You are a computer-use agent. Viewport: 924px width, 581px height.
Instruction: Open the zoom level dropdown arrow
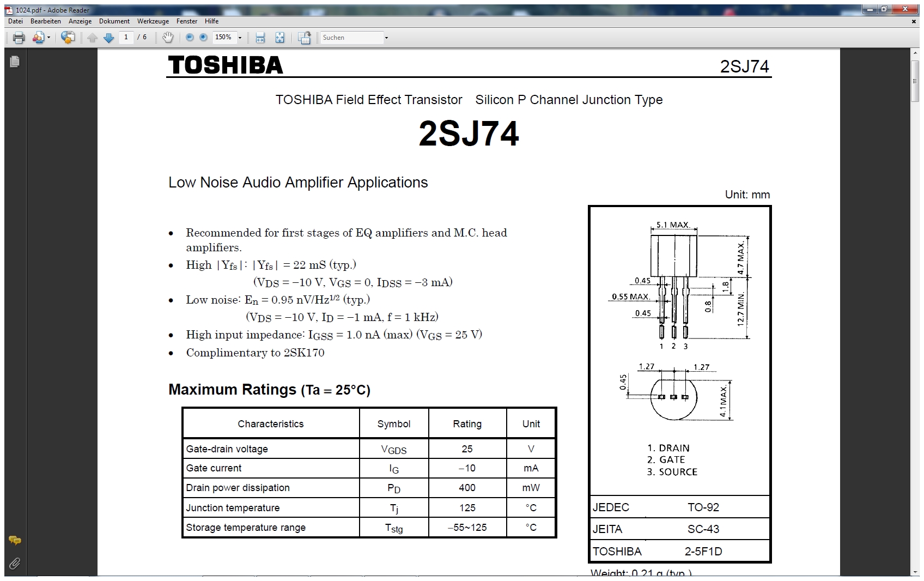pyautogui.click(x=240, y=38)
